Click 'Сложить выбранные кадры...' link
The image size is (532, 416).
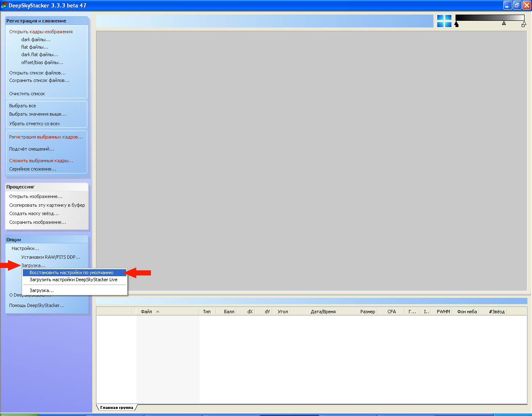(41, 161)
